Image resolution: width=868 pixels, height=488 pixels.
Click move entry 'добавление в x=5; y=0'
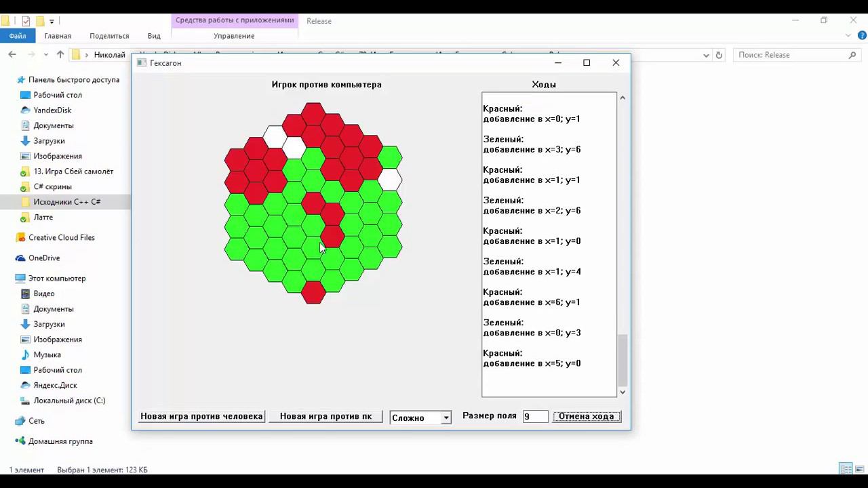(x=532, y=363)
